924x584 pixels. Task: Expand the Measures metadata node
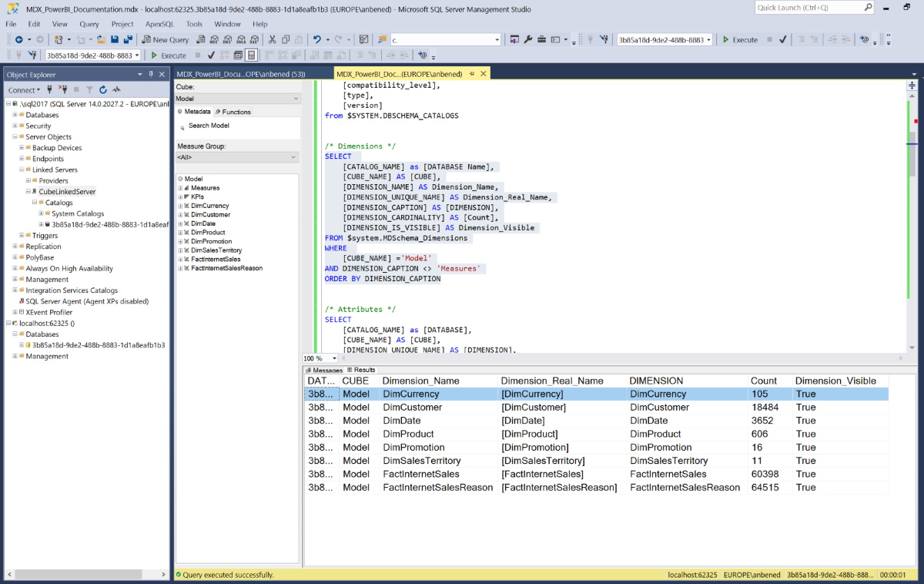[x=180, y=188]
